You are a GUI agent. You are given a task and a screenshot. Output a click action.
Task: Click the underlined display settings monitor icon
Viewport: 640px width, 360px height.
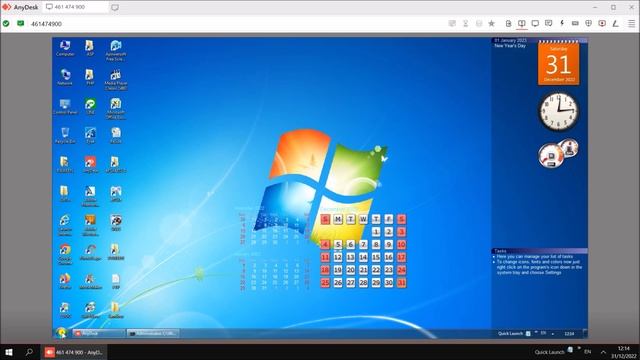pyautogui.click(x=522, y=24)
